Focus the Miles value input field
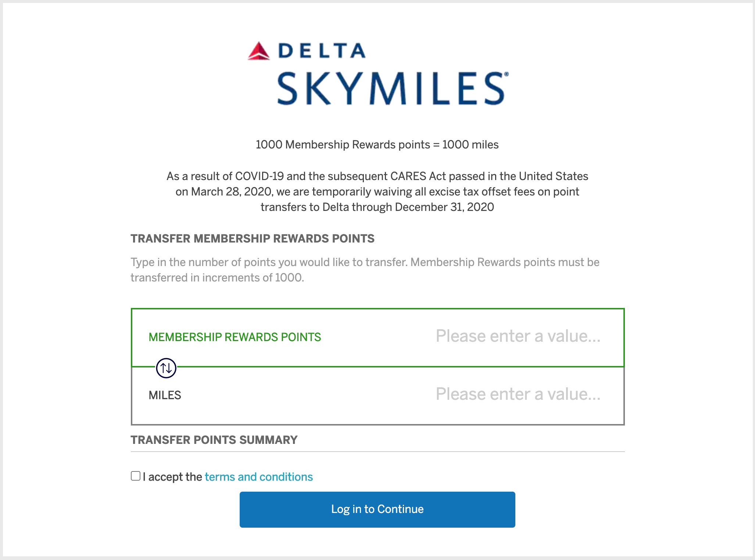The width and height of the screenshot is (755, 560). tap(518, 394)
